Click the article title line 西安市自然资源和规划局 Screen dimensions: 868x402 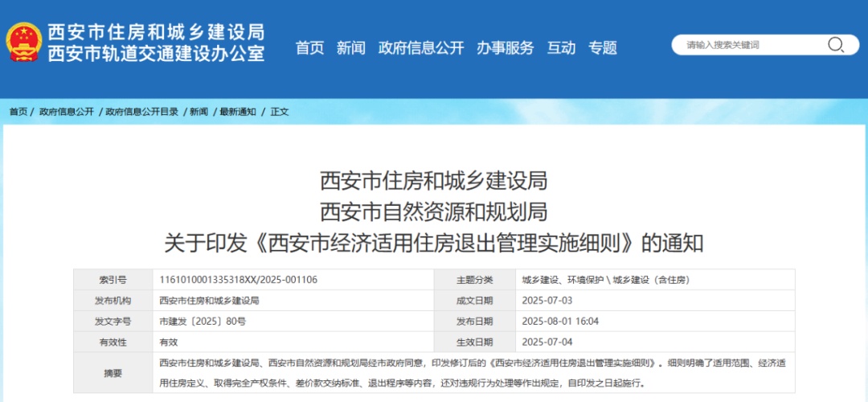tap(434, 212)
